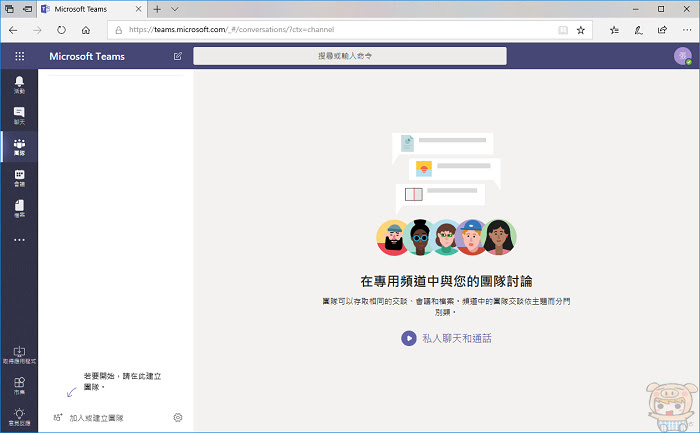Click the Share page icon

tap(662, 30)
